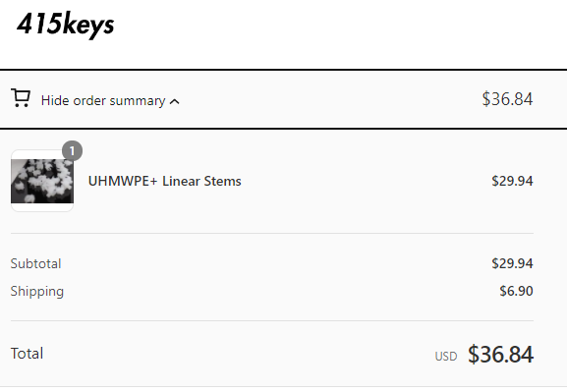
Task: Click the shopping cart icon
Action: click(x=21, y=98)
